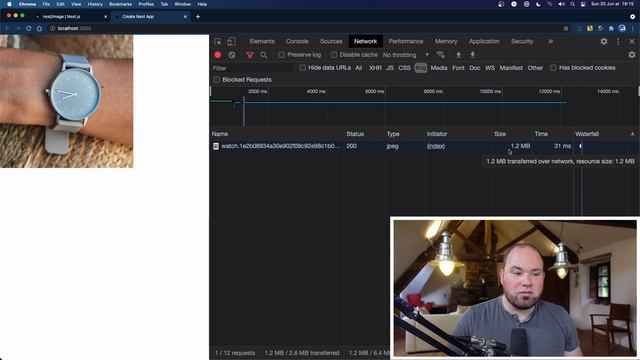Open DevTools three-dot customize menu

point(618,41)
